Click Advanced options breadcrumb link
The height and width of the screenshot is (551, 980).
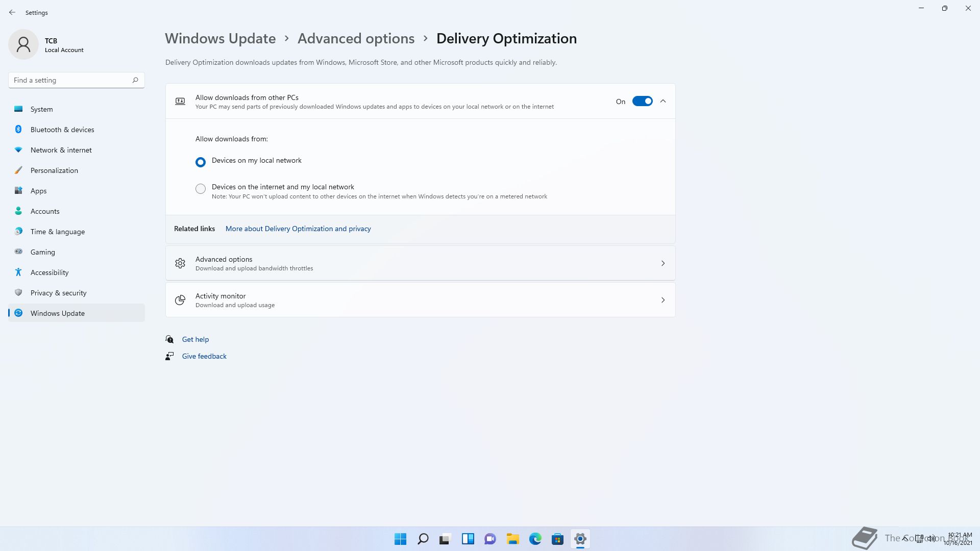[x=356, y=38]
